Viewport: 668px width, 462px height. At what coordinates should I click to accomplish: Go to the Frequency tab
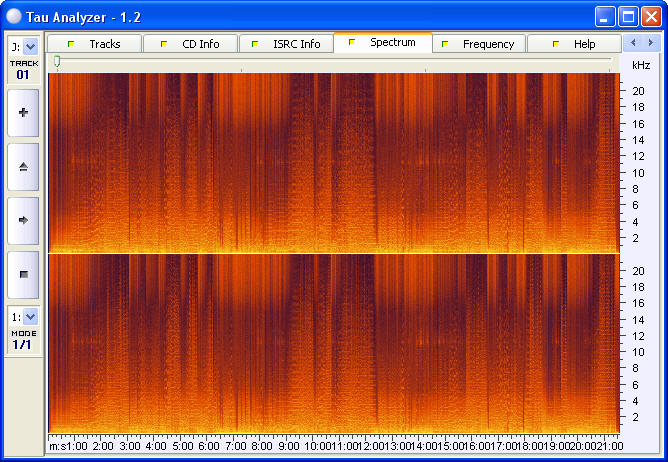point(478,44)
